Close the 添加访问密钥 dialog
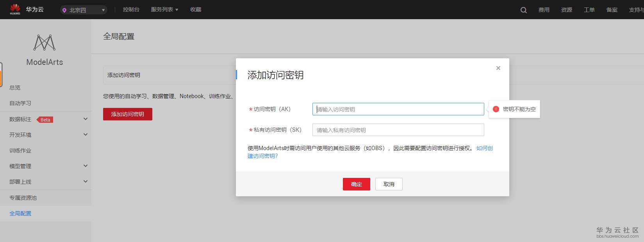 [498, 68]
